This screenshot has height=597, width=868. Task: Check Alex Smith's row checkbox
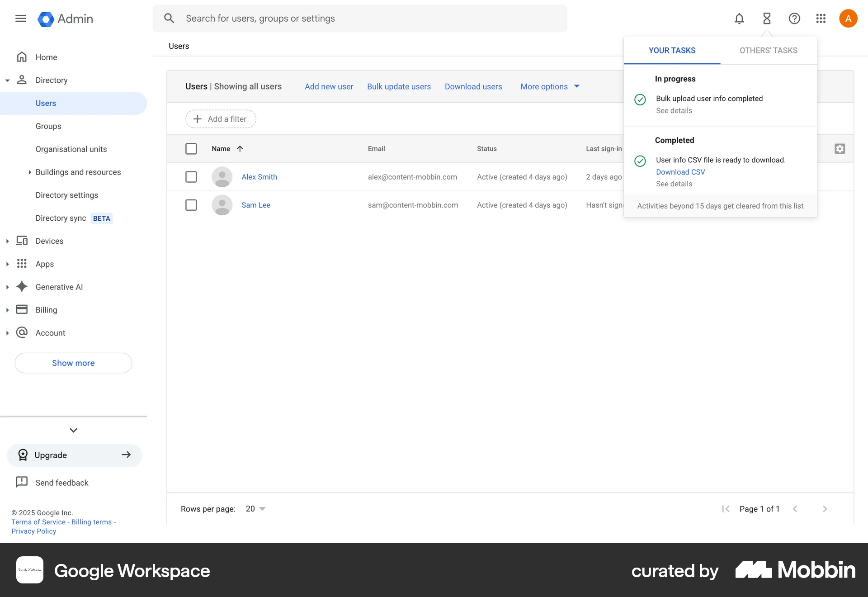pos(191,177)
